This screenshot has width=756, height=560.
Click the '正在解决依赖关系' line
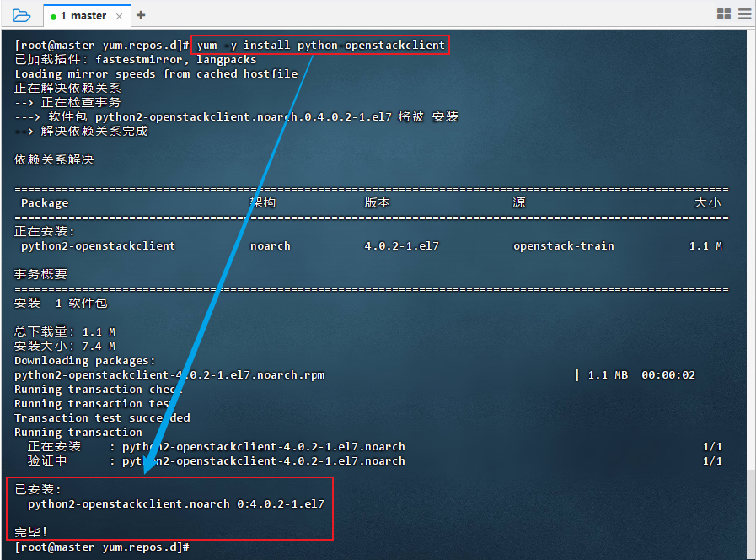67,88
